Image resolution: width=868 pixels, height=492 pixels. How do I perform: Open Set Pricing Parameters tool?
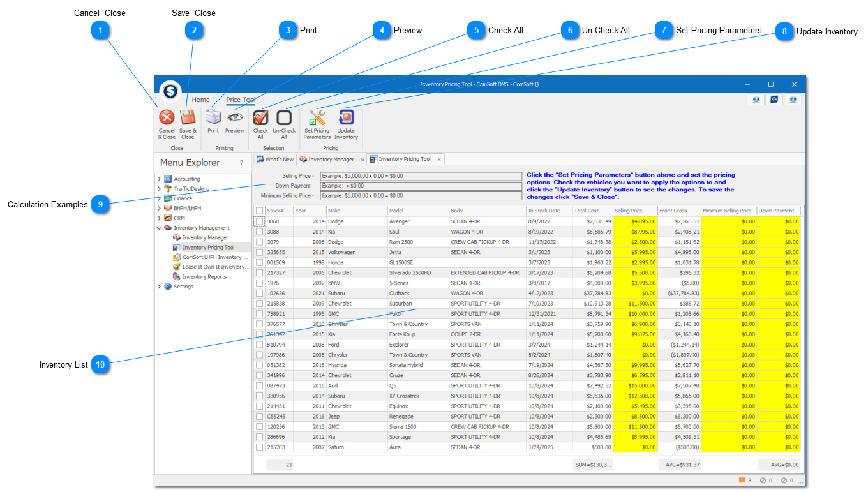pyautogui.click(x=317, y=117)
